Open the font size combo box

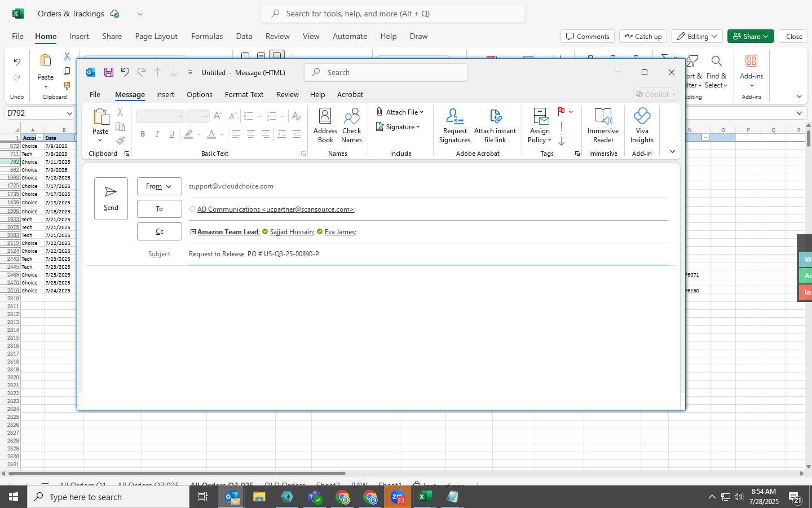(198, 116)
